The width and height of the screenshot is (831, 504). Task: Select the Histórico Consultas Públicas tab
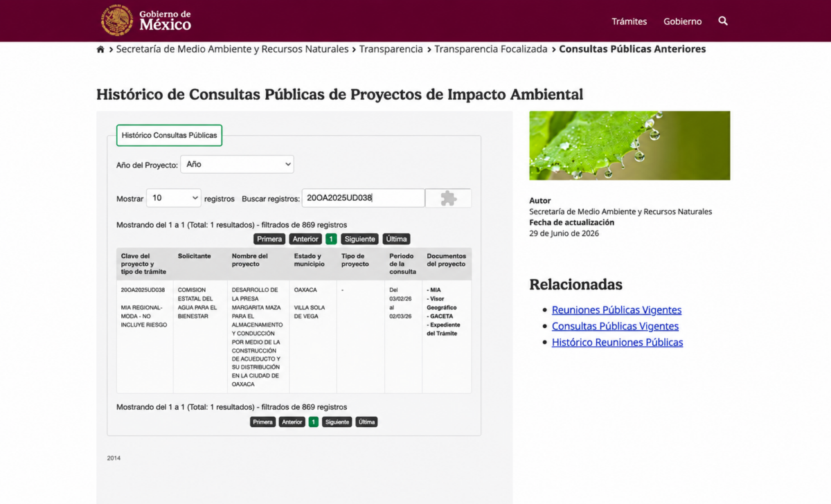tap(169, 135)
